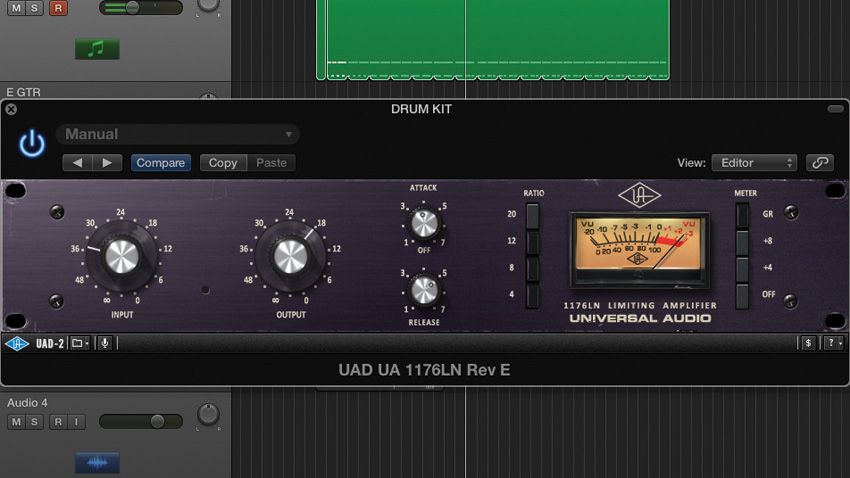Select ratio 4 button
Screen dimensions: 850x478
532,295
